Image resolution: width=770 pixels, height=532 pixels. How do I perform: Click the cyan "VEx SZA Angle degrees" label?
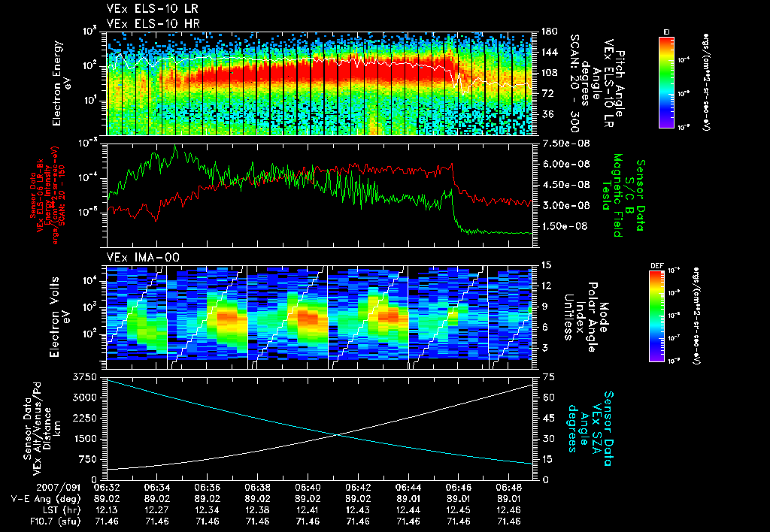click(590, 428)
